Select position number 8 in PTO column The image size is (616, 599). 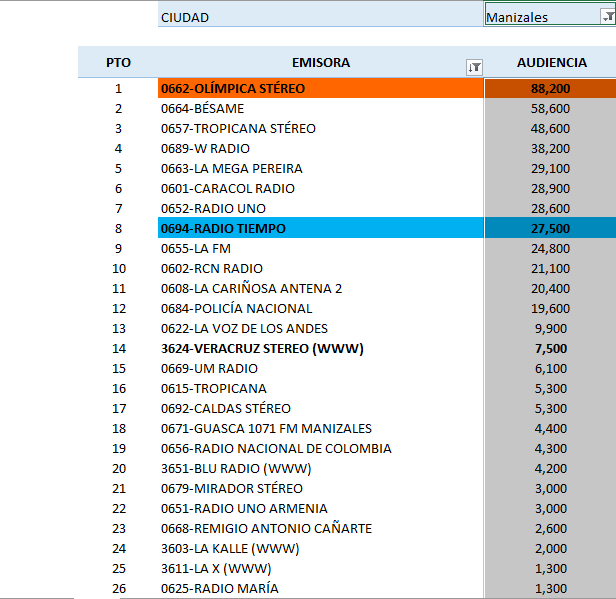pos(118,229)
